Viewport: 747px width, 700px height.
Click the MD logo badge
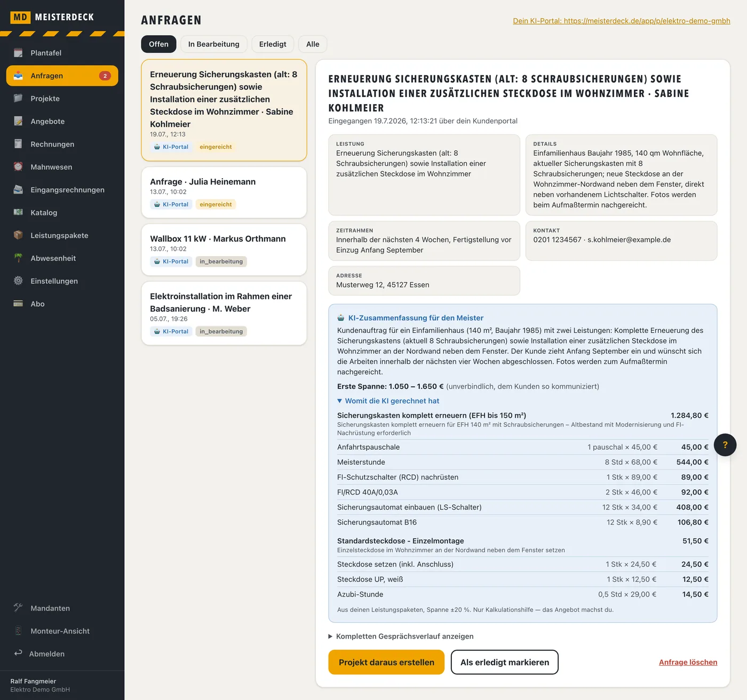20,17
